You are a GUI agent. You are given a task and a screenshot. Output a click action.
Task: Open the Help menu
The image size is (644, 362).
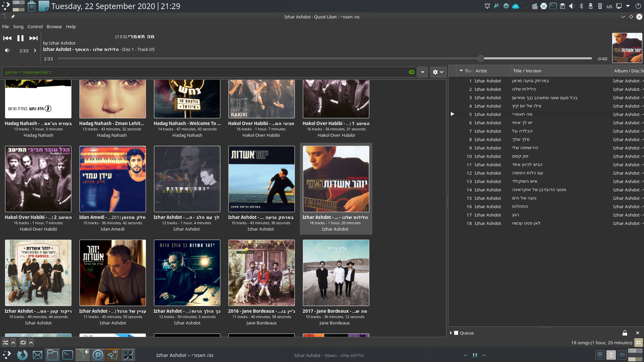[x=71, y=26]
